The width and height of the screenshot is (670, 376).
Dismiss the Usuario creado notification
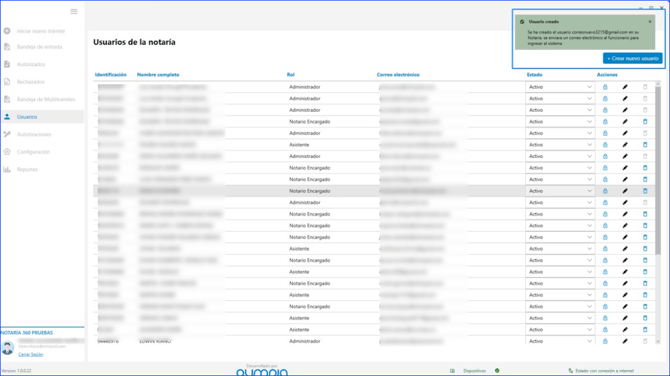click(650, 21)
